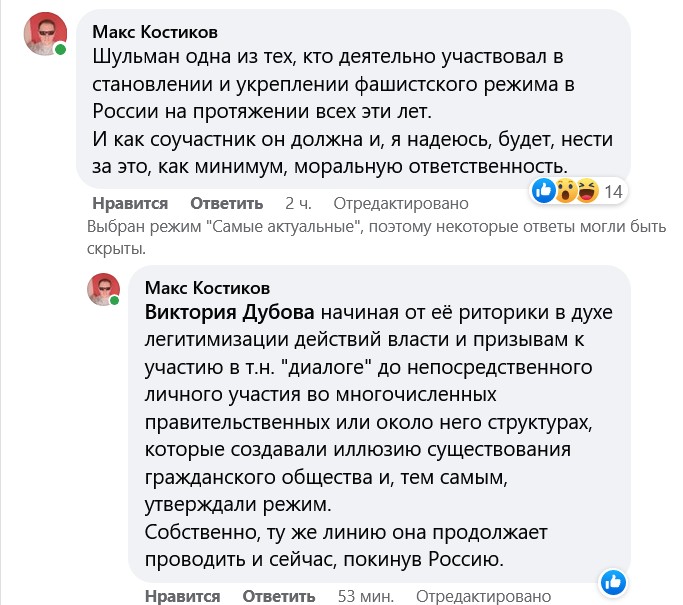This screenshot has height=605, width=683.
Task: Click the blue Like reaction icon beside count 14
Action: coord(544,191)
